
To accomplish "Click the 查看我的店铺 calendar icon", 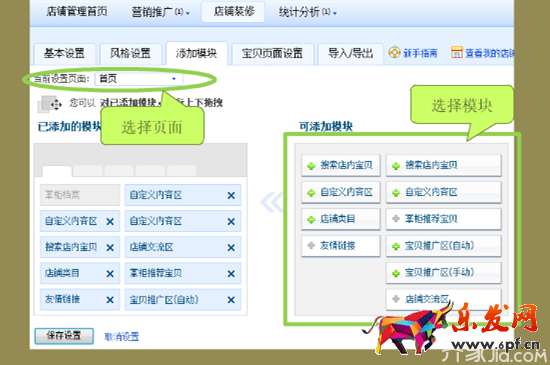I will point(457,53).
